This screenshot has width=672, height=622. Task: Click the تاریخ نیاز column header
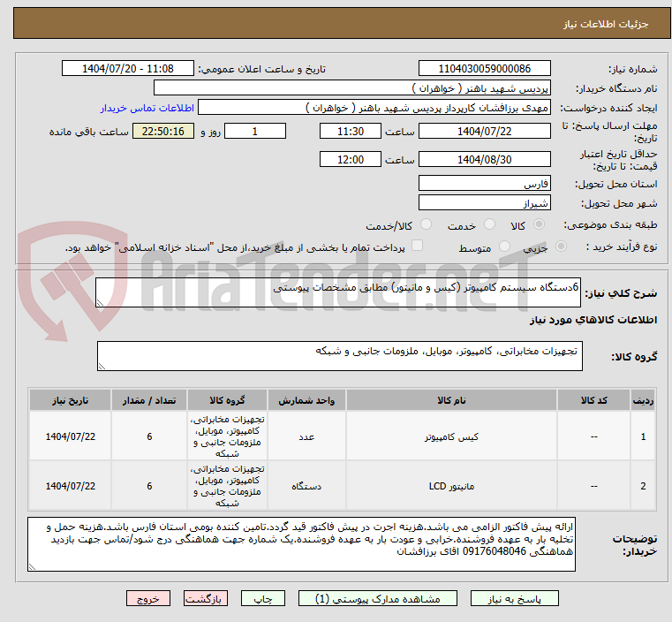point(71,400)
